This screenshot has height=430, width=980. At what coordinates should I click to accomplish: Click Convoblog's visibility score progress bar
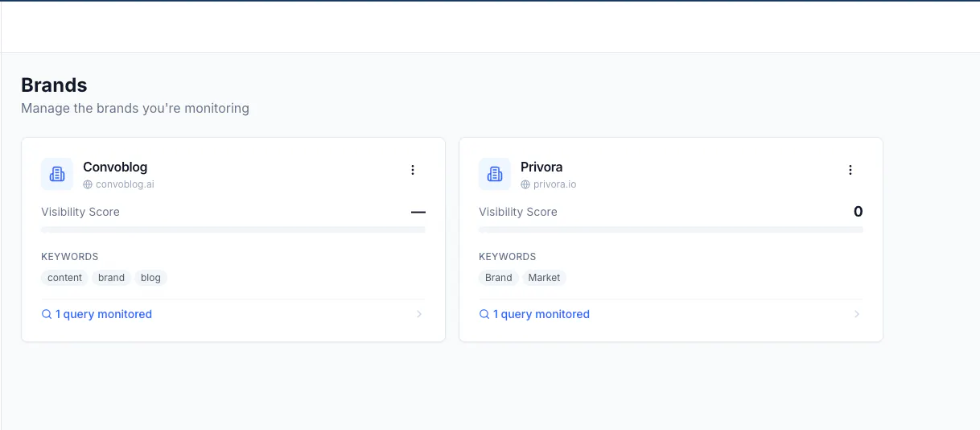(233, 229)
